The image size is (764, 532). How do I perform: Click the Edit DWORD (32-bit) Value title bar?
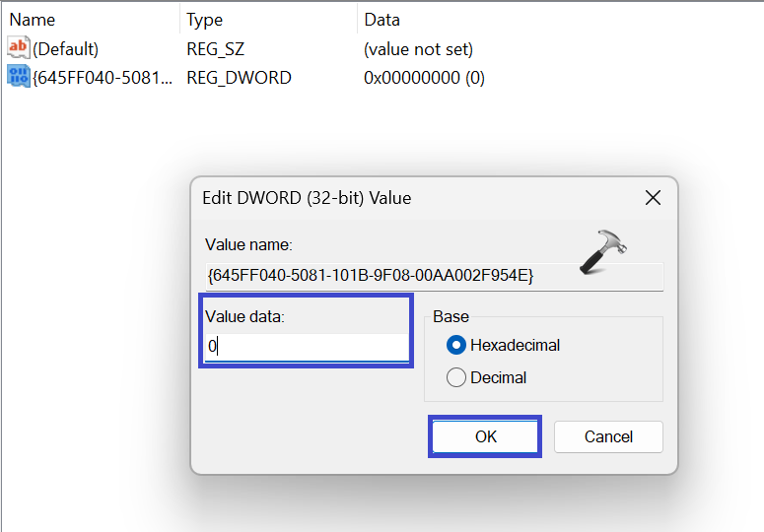click(x=394, y=198)
